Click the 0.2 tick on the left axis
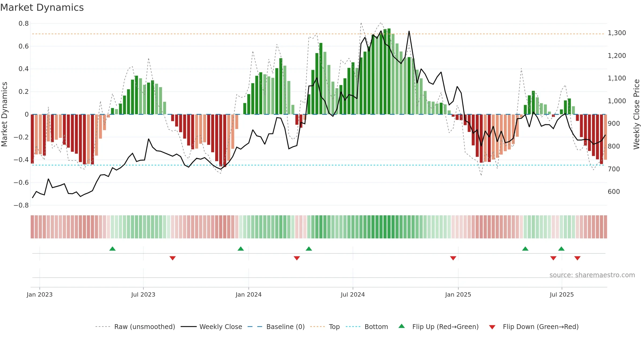 24,92
